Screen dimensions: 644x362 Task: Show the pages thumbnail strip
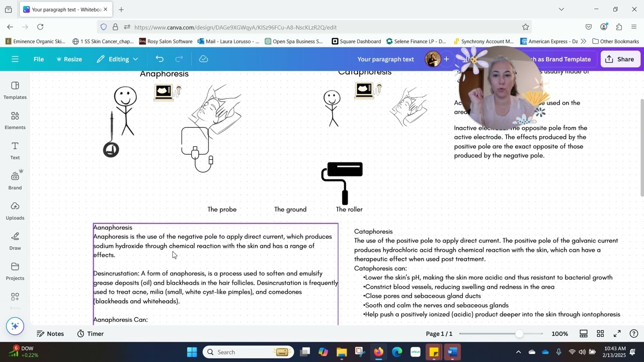584,334
